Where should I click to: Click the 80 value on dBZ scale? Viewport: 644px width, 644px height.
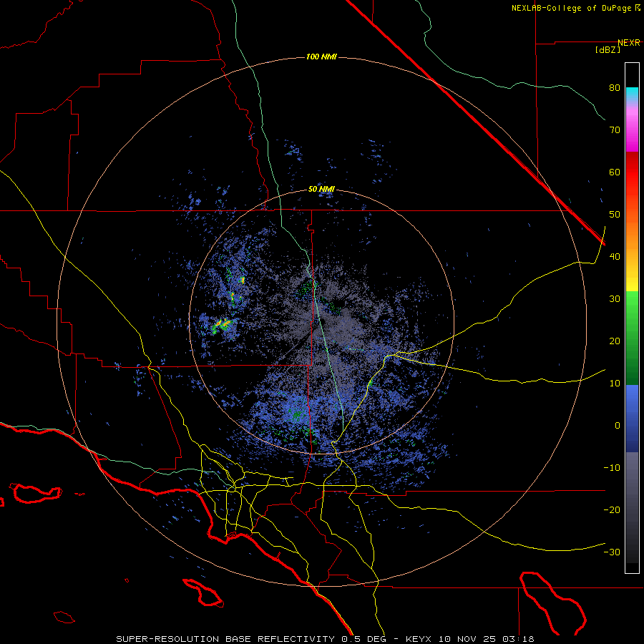pyautogui.click(x=615, y=88)
